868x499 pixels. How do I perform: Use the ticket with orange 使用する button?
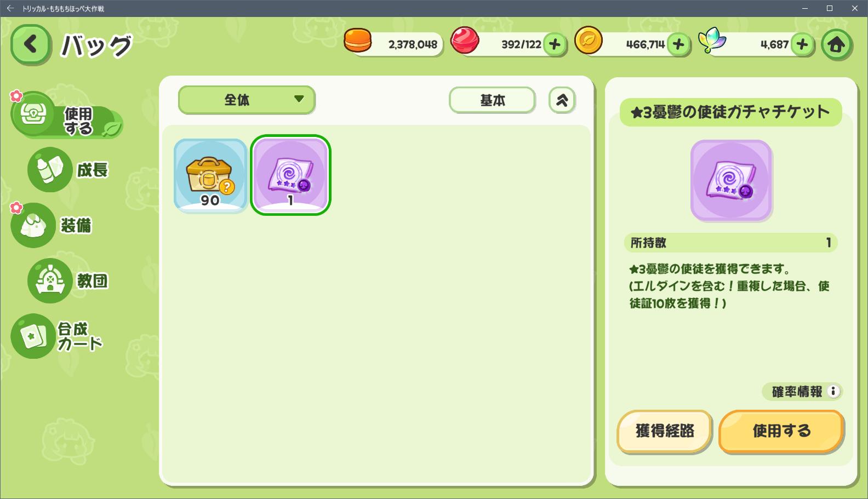click(x=781, y=431)
